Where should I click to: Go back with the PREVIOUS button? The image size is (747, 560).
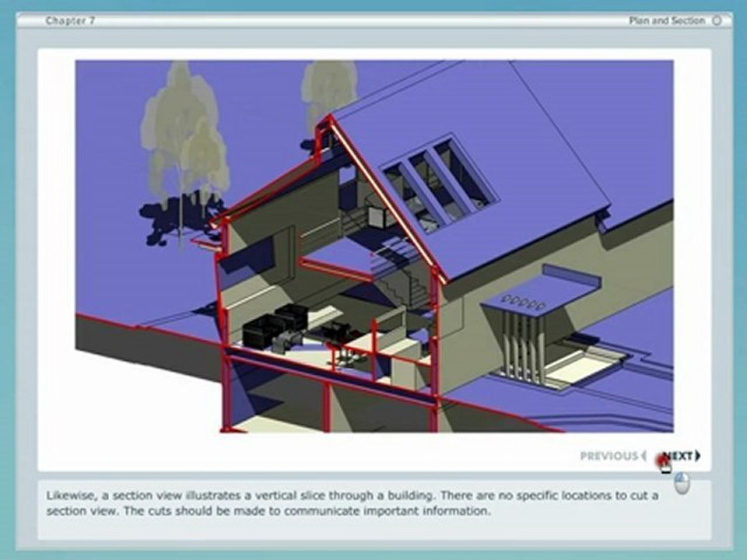tap(613, 456)
